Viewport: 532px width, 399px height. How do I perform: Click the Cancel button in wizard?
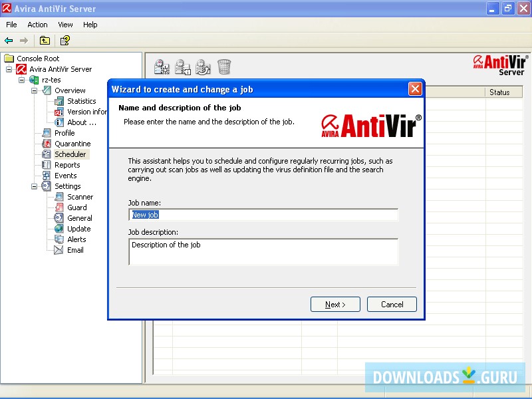click(x=392, y=305)
